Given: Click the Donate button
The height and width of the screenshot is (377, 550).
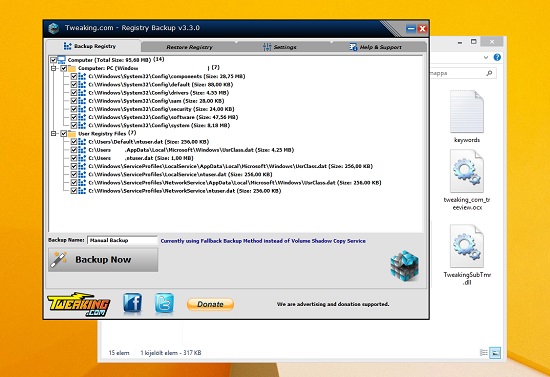Looking at the screenshot, I should coord(210,304).
